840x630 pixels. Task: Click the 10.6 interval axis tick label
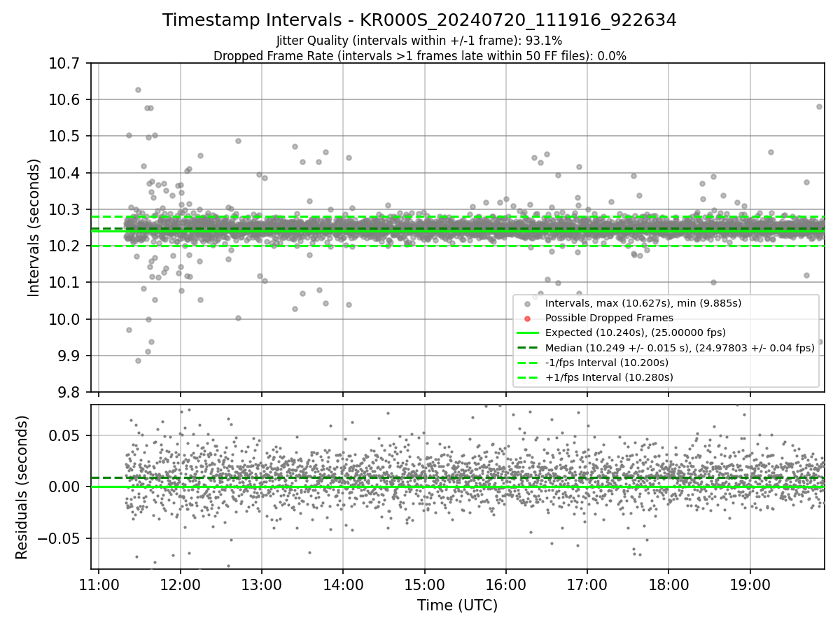pyautogui.click(x=64, y=100)
